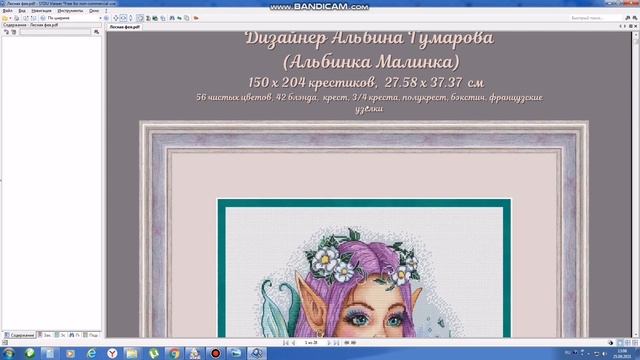Click the zoom in toolbar icon

107,18
